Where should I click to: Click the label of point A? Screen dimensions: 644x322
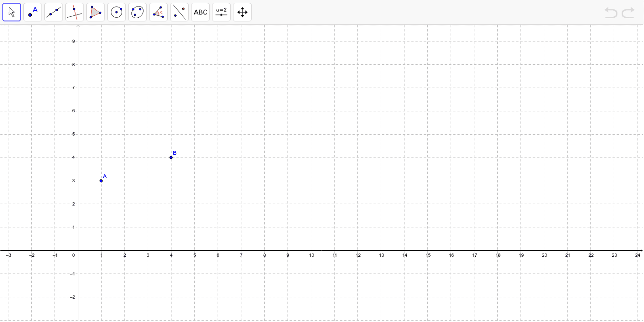(105, 176)
